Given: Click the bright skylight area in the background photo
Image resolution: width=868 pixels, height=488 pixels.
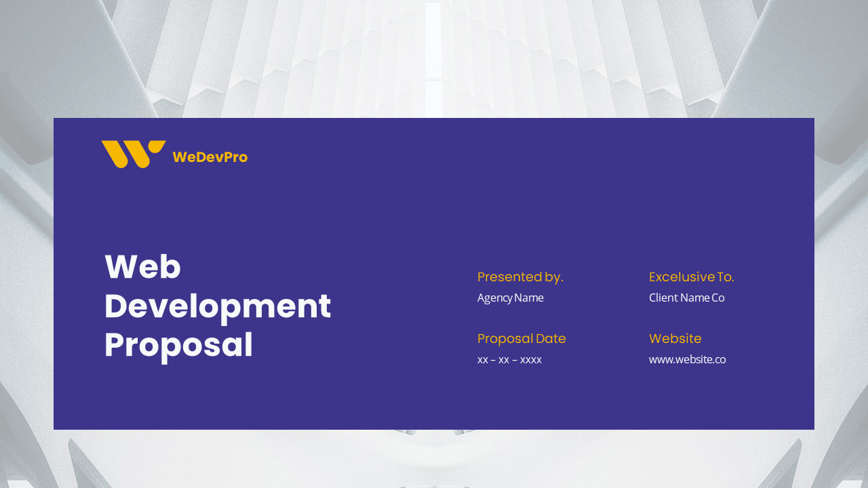Looking at the screenshot, I should 433,41.
